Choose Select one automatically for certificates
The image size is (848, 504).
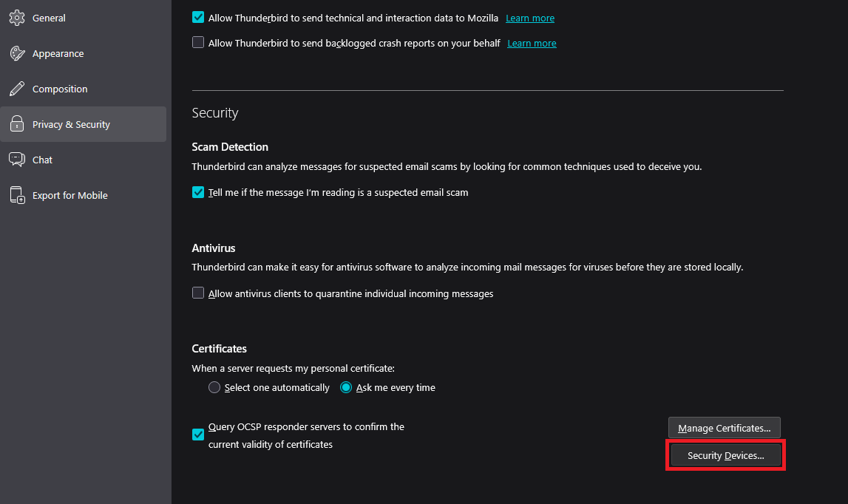click(214, 387)
